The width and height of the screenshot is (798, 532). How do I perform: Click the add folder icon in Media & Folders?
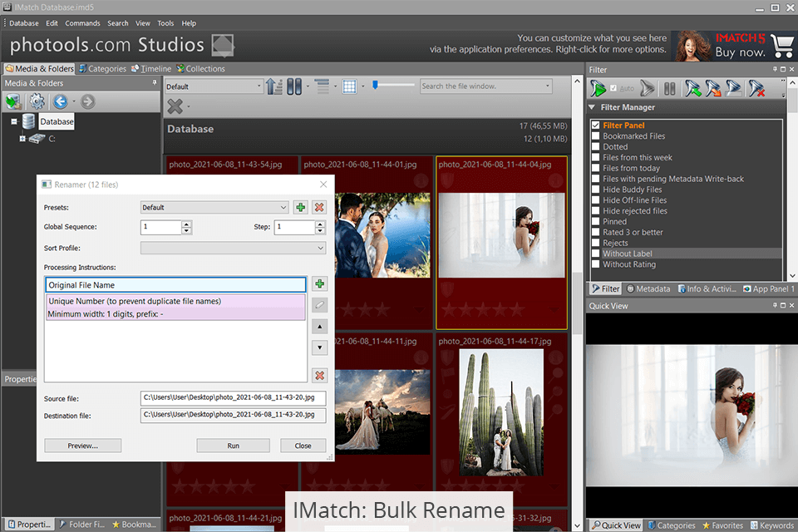(x=13, y=101)
